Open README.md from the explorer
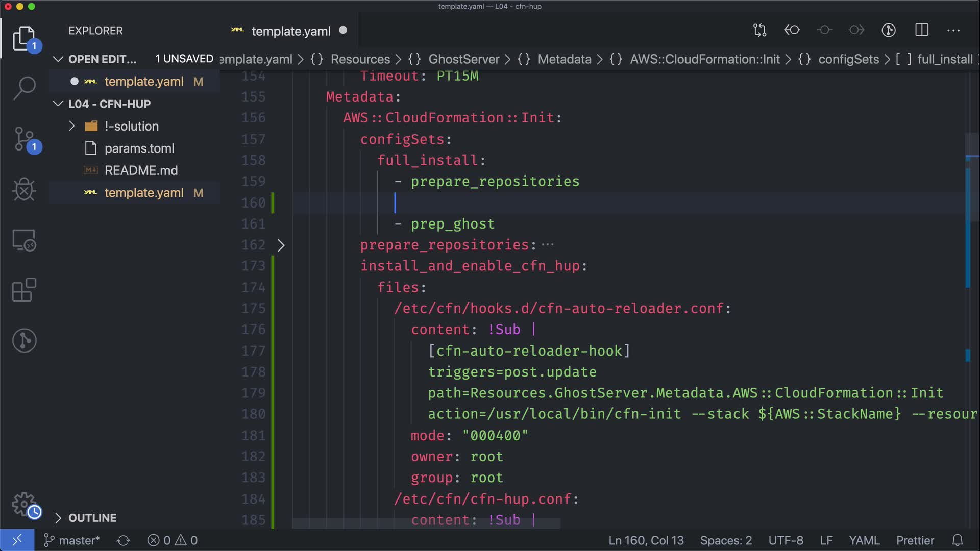This screenshot has height=551, width=980. (141, 170)
